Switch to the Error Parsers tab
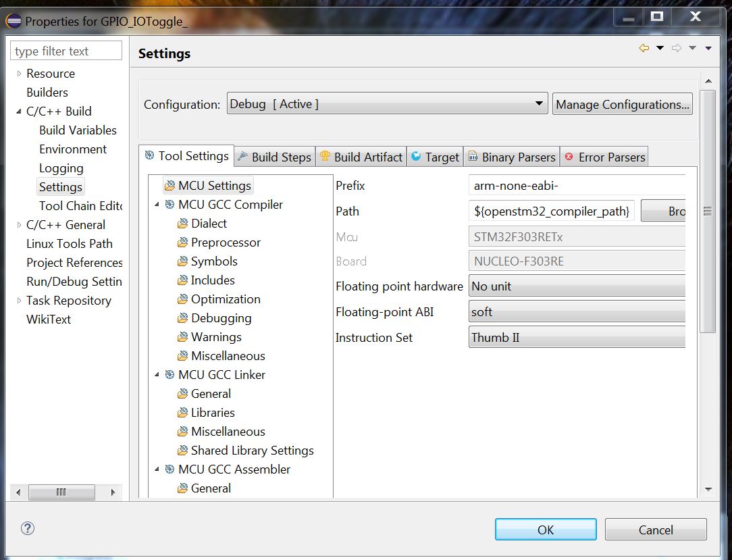The width and height of the screenshot is (732, 560). point(604,157)
